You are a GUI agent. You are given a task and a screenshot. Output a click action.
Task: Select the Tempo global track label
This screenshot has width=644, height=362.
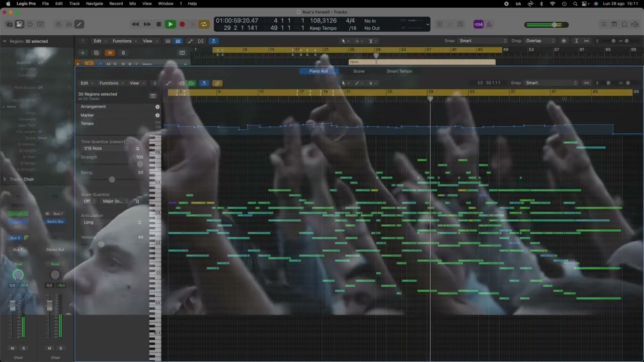tap(87, 124)
